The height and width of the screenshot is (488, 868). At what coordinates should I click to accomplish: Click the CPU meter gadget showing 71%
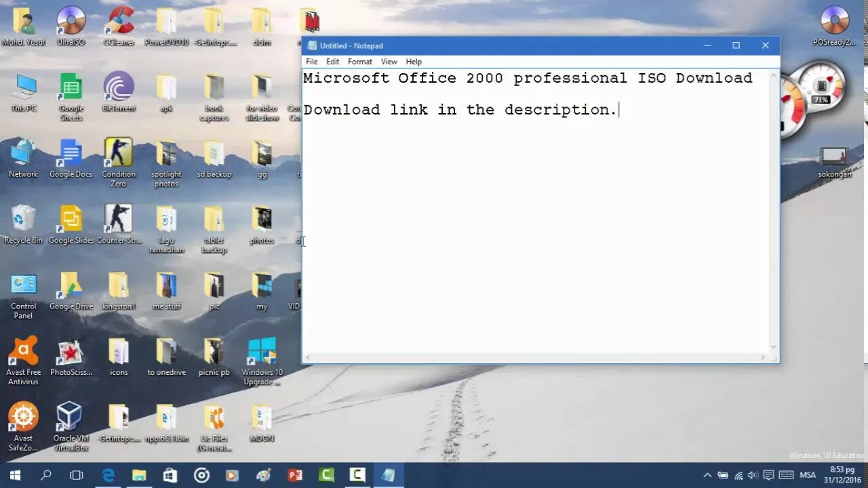click(822, 87)
